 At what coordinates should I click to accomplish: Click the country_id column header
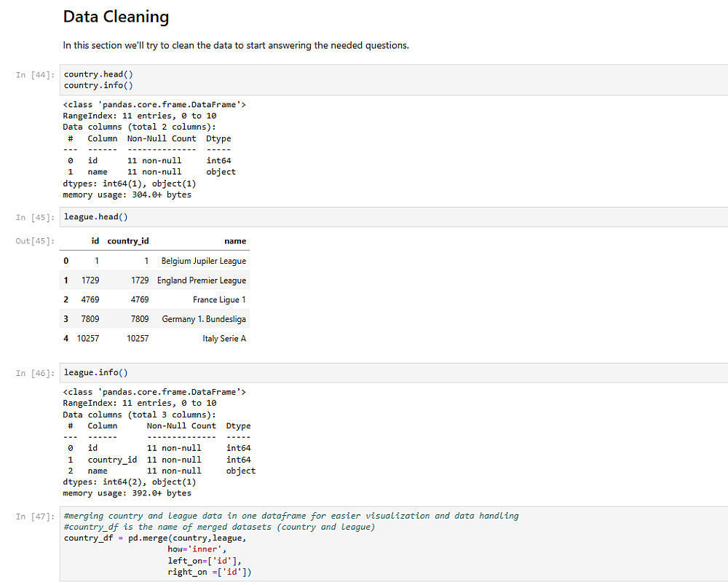(x=128, y=241)
